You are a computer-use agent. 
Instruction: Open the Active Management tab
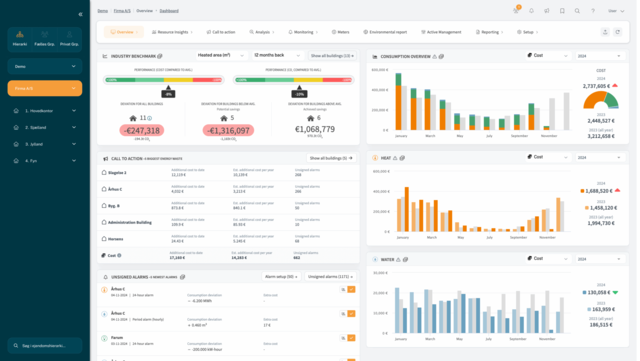click(441, 32)
